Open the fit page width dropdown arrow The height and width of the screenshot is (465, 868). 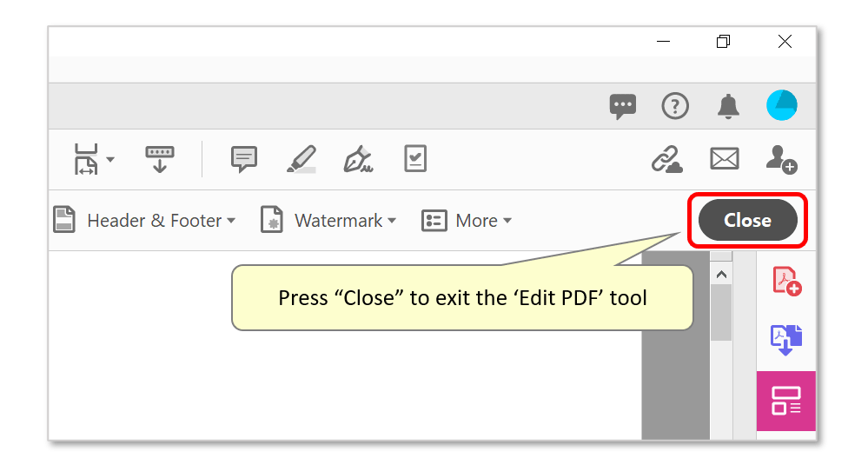(x=110, y=159)
